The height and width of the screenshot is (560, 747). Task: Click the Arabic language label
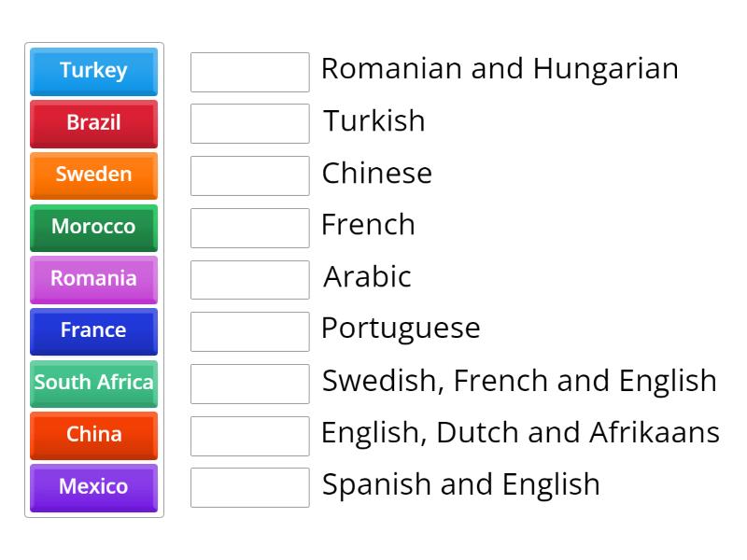click(x=366, y=278)
